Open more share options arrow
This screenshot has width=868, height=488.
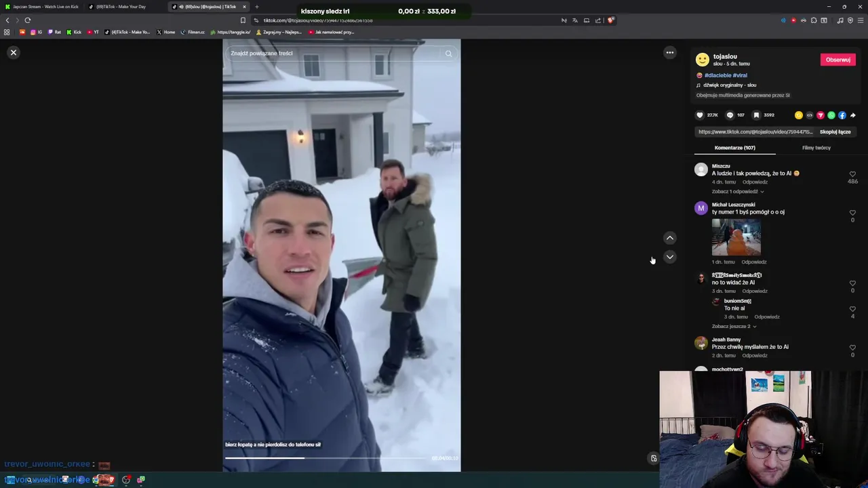(x=853, y=115)
